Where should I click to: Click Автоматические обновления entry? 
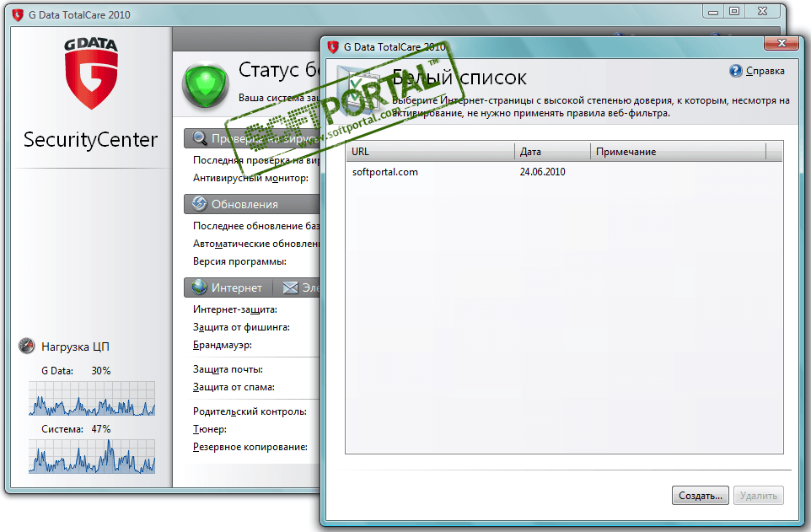[256, 244]
